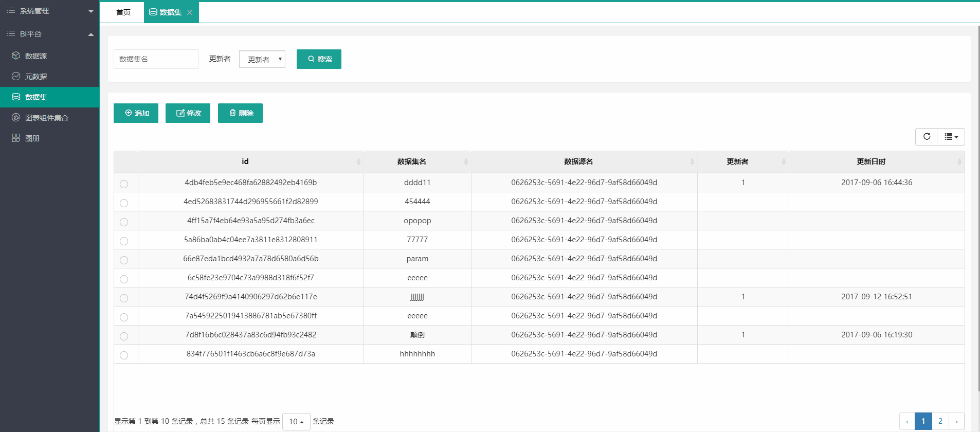The width and height of the screenshot is (980, 432).
Task: Open the page size 10 dropdown
Action: pos(296,422)
